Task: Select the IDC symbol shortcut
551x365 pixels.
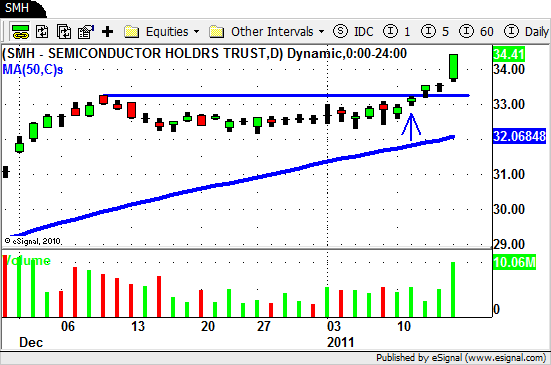Action: point(353,32)
